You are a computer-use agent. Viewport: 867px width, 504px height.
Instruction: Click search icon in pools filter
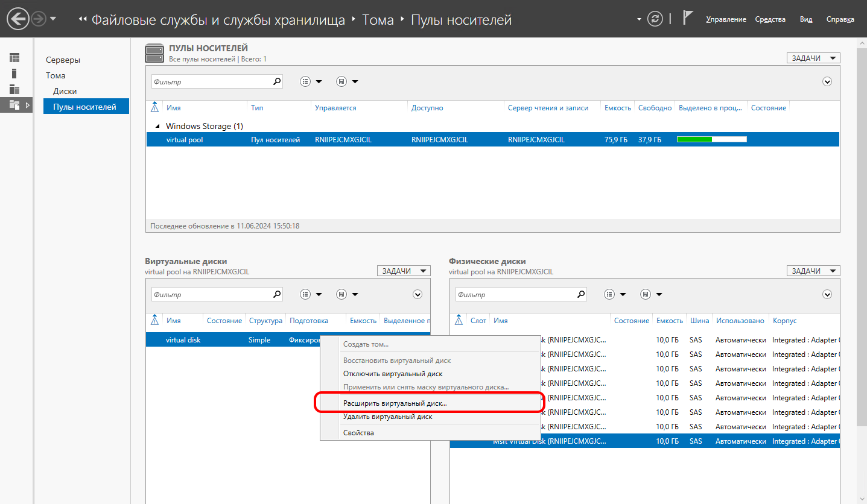click(277, 81)
